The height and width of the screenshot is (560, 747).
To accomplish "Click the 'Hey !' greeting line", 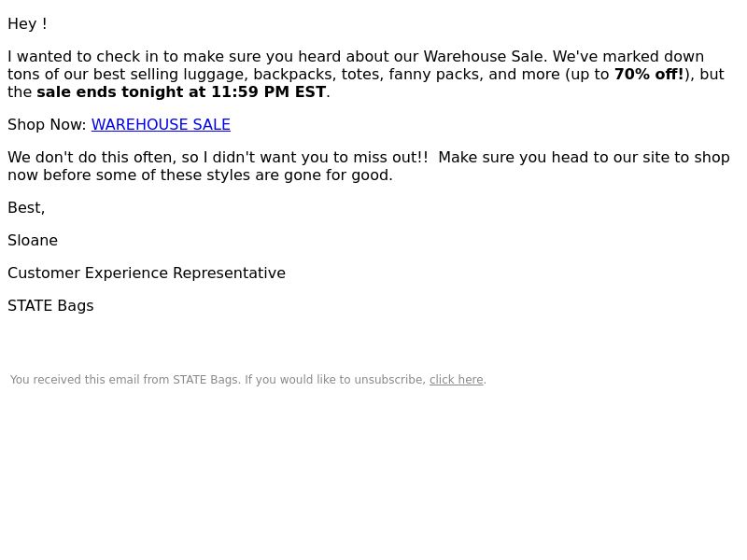I will click(x=27, y=24).
